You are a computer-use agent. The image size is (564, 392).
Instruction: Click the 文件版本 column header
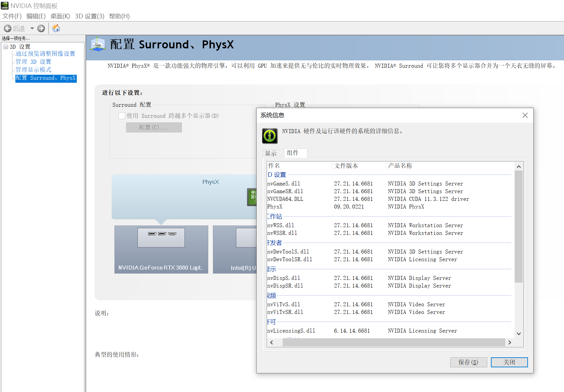359,166
